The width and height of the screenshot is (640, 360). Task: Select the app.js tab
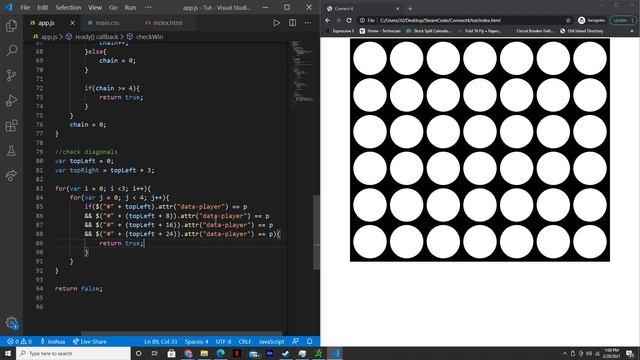click(x=46, y=23)
